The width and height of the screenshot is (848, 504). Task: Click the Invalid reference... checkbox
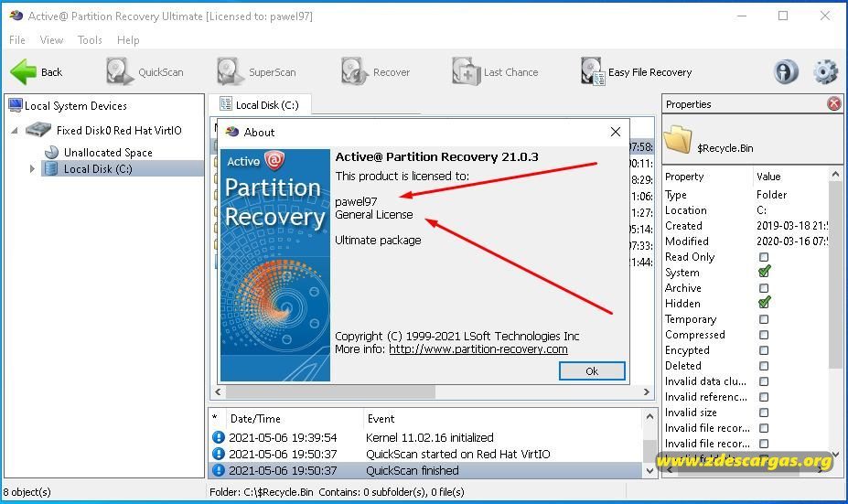click(x=764, y=397)
